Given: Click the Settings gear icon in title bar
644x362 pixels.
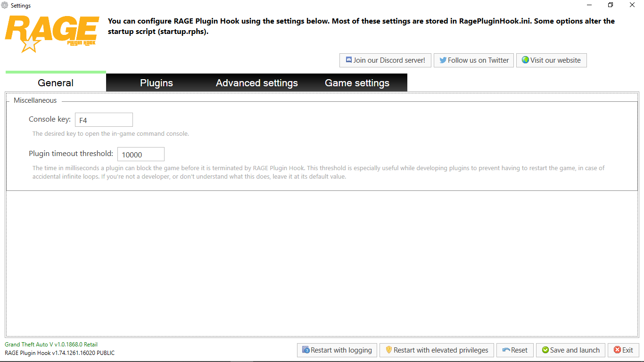Looking at the screenshot, I should pos(5,5).
